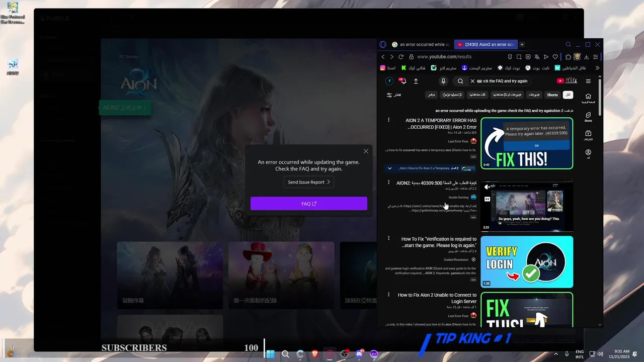The height and width of the screenshot is (362, 644).
Task: Clear the YouTube search query with the X
Action: coord(472,81)
